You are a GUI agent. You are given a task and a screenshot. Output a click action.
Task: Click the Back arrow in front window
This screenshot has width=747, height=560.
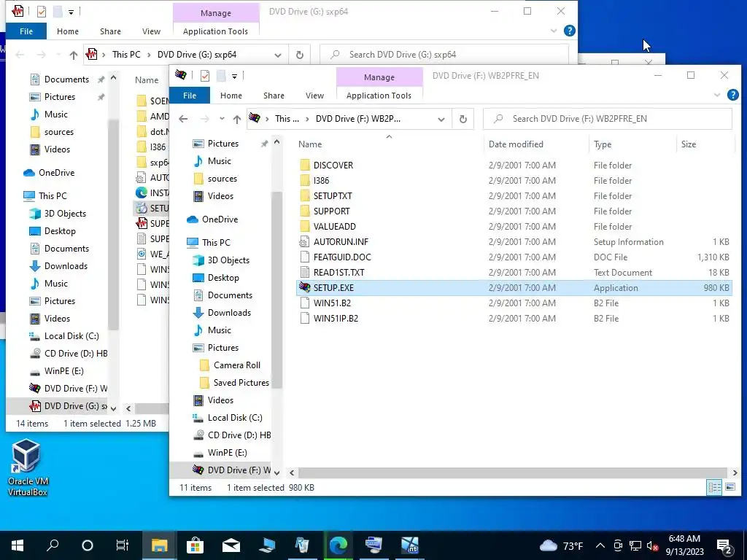183,119
